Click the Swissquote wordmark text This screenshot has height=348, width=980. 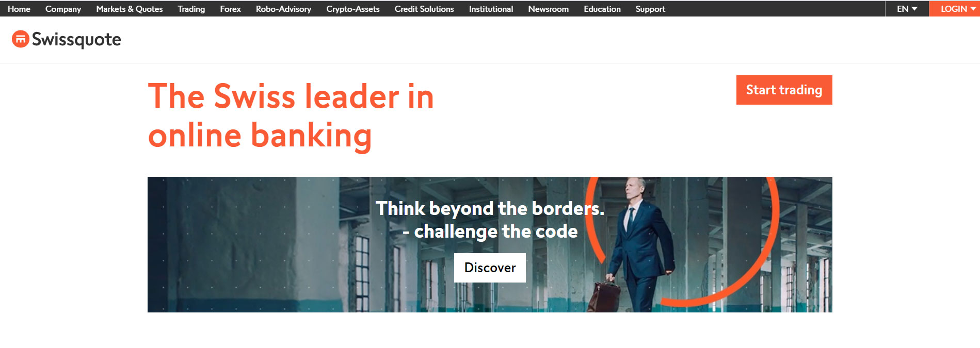pyautogui.click(x=76, y=40)
